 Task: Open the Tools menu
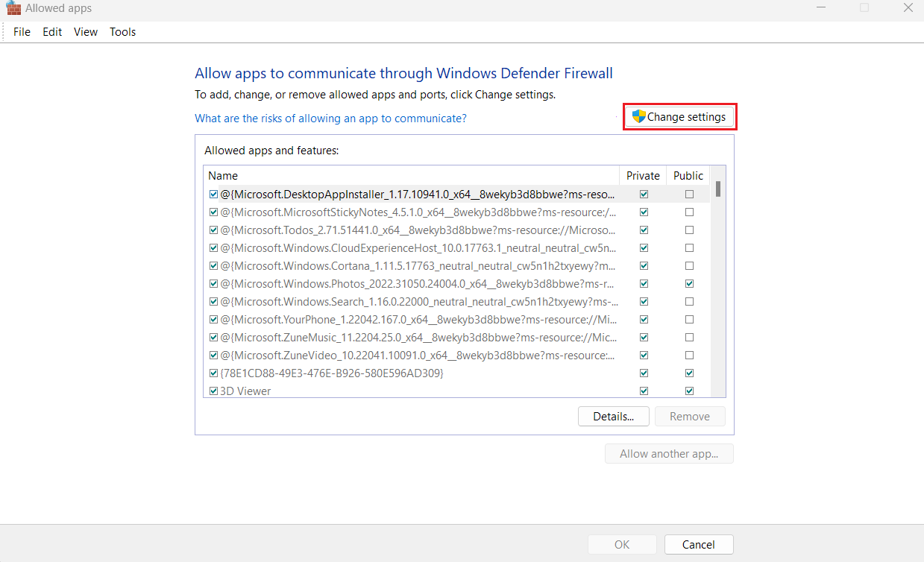[123, 32]
